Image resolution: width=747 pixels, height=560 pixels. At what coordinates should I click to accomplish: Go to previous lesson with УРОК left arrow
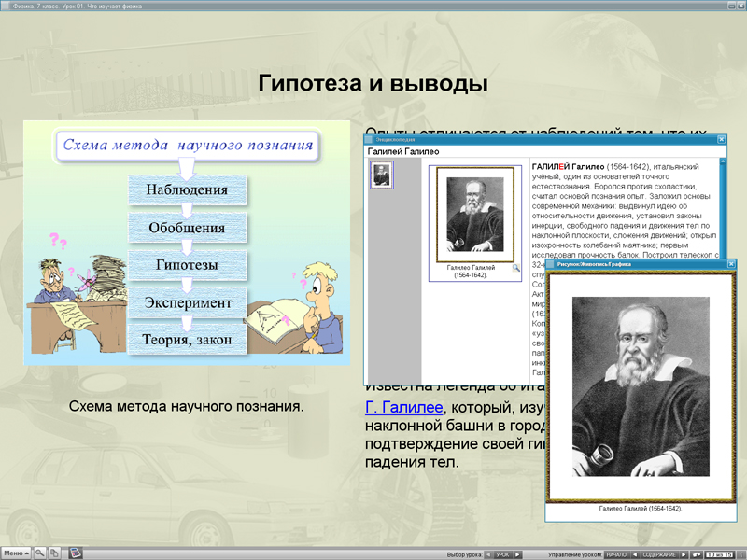[x=487, y=552]
